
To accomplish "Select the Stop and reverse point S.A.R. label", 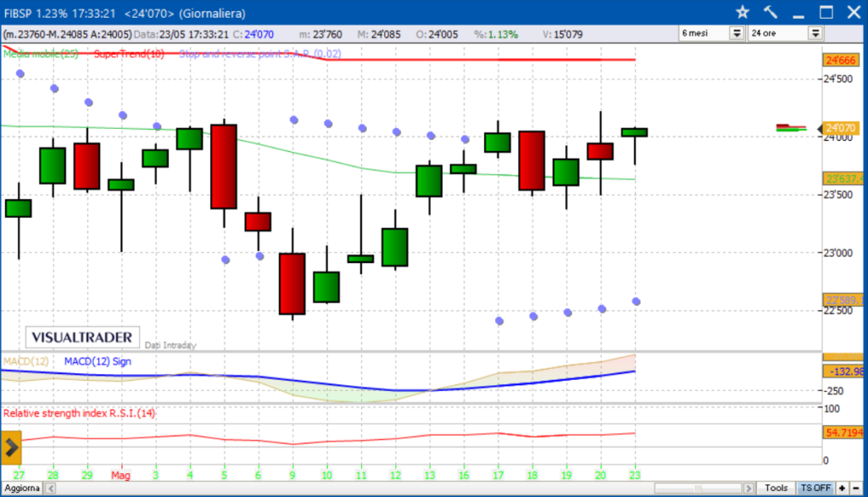I will point(248,53).
